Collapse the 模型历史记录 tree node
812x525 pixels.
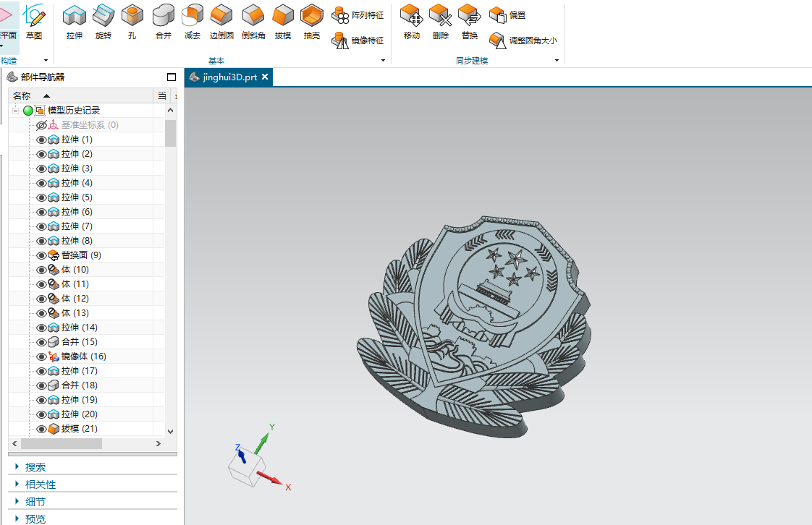[x=15, y=110]
